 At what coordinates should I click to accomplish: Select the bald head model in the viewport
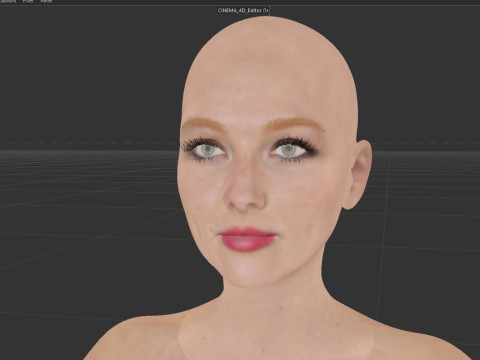270,150
